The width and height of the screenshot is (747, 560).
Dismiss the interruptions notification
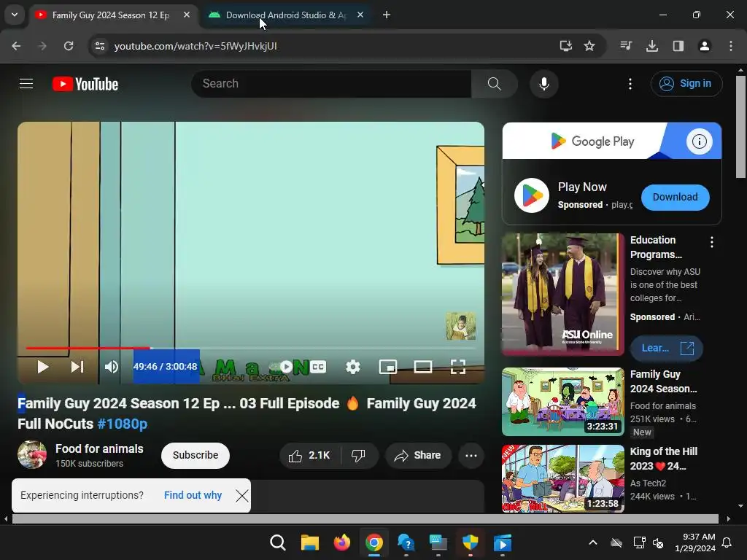pyautogui.click(x=242, y=496)
